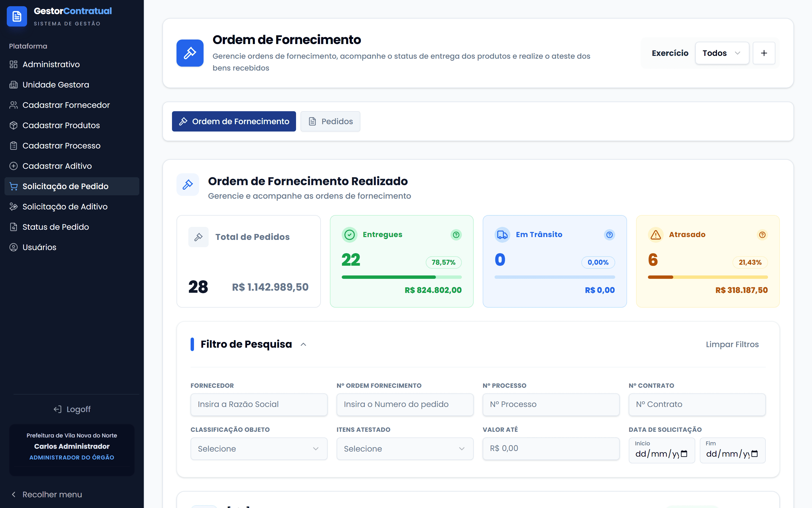This screenshot has height=508, width=812.
Task: Click Logoff in the sidebar
Action: point(72,409)
